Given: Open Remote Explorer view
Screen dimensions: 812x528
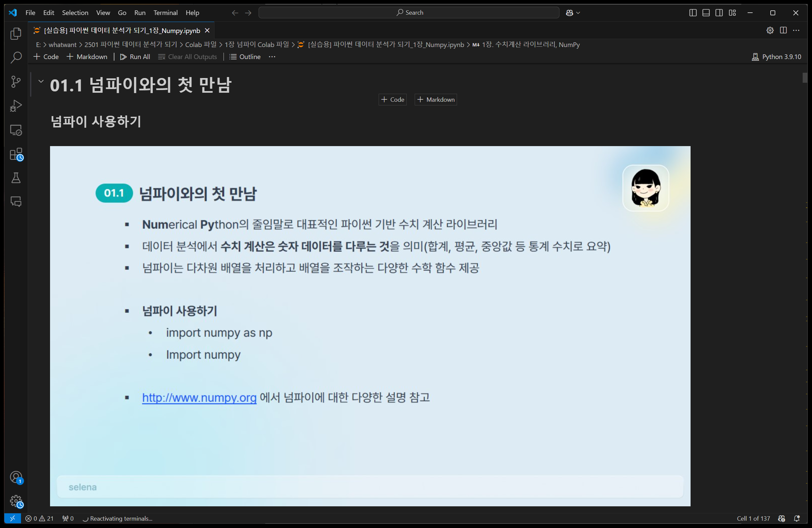Looking at the screenshot, I should (16, 130).
